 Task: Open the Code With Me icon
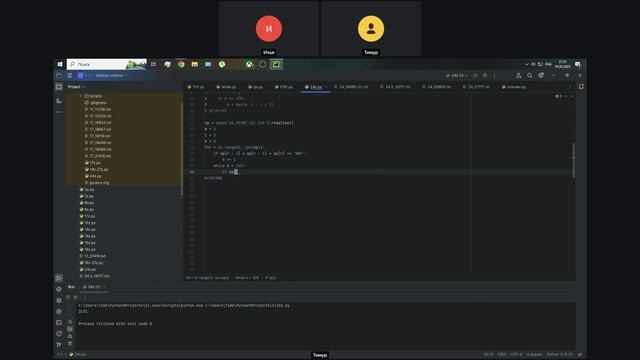point(518,76)
